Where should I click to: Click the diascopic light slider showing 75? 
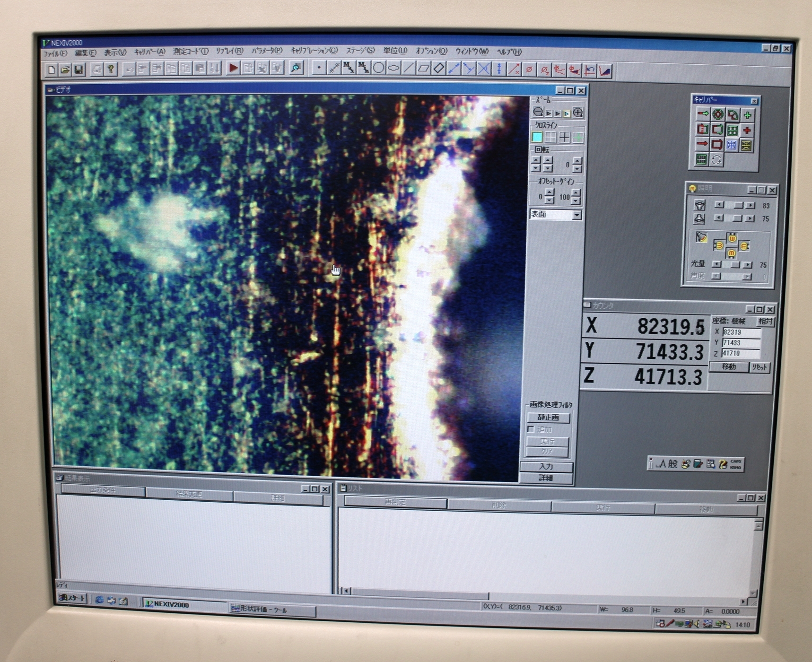click(734, 218)
